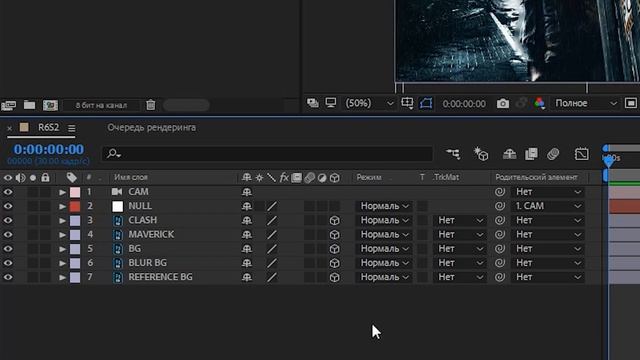Click parent pick whip for NULL layer
This screenshot has height=360, width=640.
pyautogui.click(x=500, y=206)
